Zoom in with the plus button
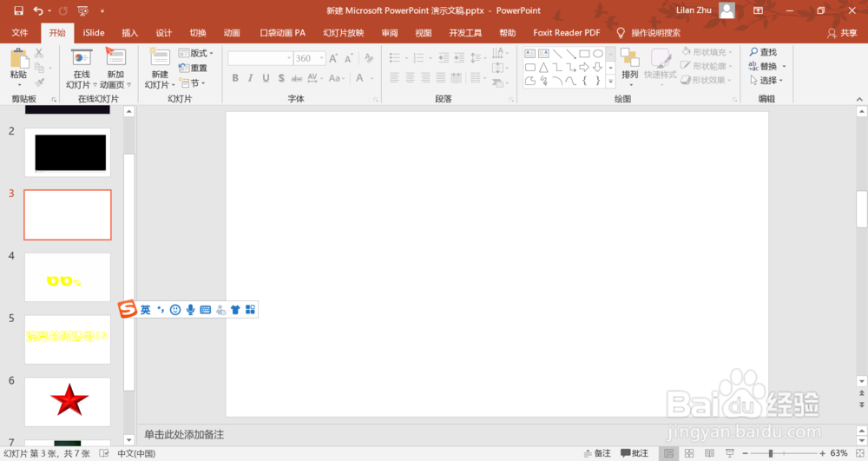This screenshot has height=461, width=868. point(823,453)
